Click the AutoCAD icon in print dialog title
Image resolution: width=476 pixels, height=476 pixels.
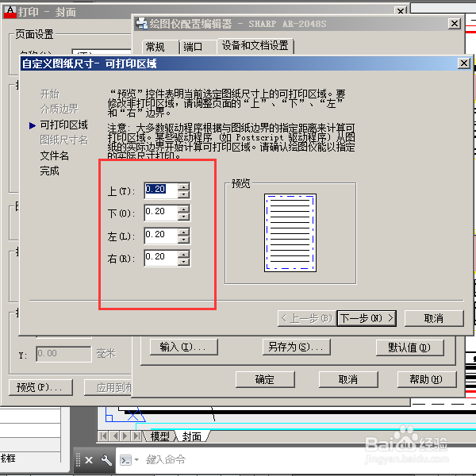tap(10, 12)
